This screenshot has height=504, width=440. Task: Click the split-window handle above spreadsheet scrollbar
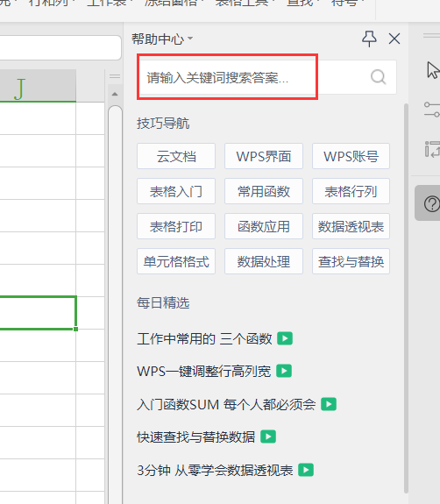coord(115,76)
